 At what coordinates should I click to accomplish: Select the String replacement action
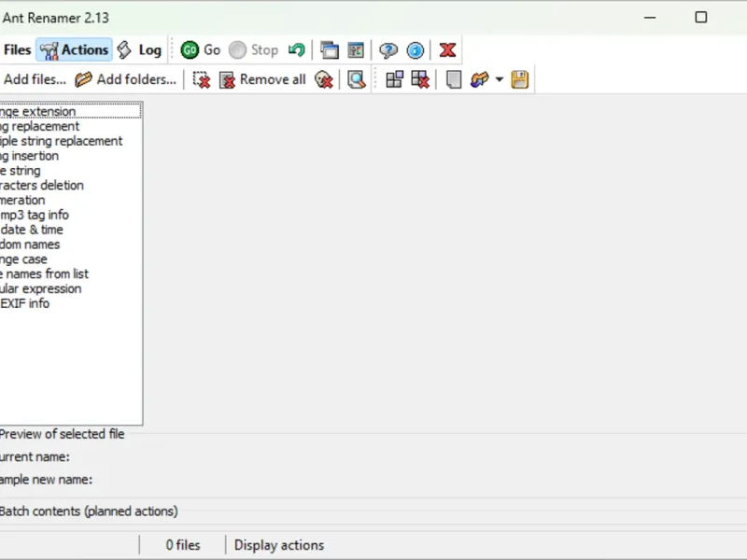[71, 126]
